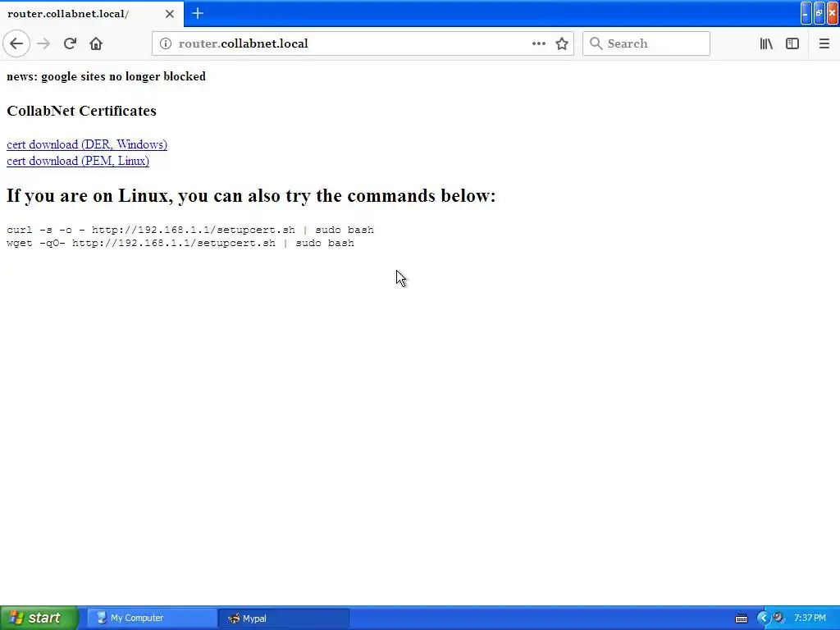The height and width of the screenshot is (630, 840).
Task: Open the page actions menu (three dots)
Action: (x=538, y=43)
